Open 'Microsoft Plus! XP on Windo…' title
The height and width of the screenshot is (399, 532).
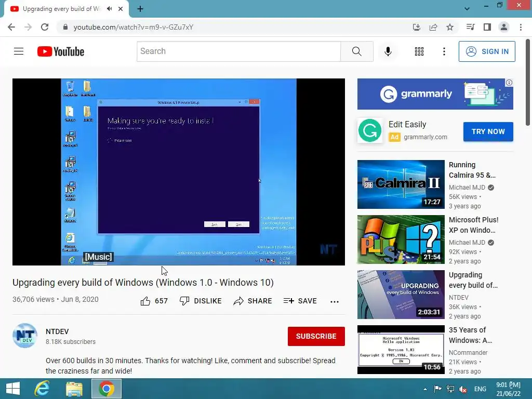coord(474,225)
